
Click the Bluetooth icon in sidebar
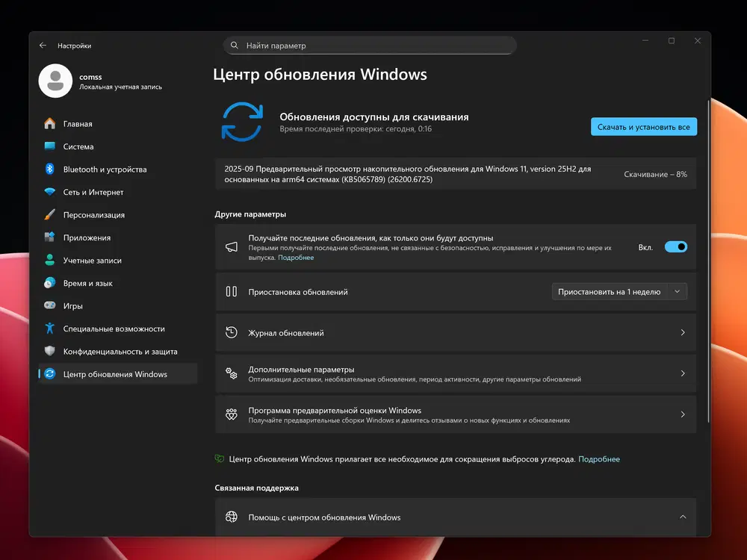point(49,169)
